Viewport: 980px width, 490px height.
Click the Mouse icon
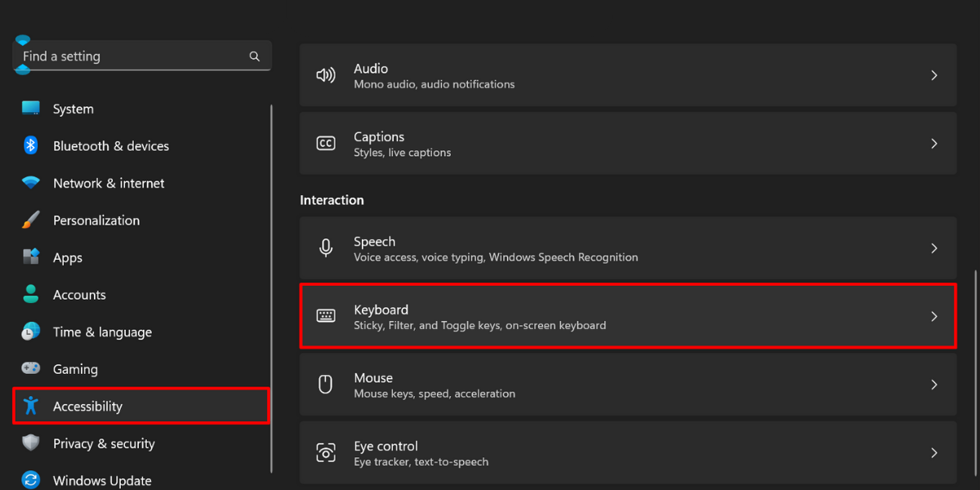(x=326, y=384)
